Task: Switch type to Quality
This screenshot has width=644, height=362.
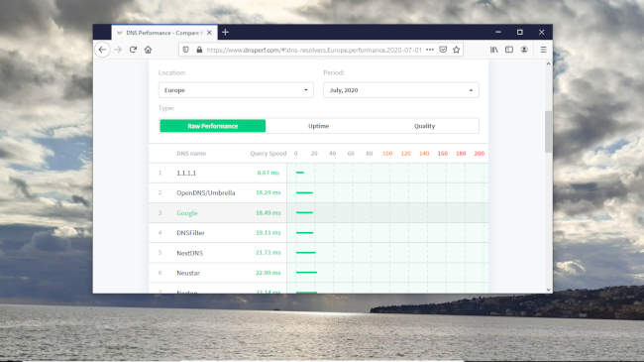Action: (424, 126)
